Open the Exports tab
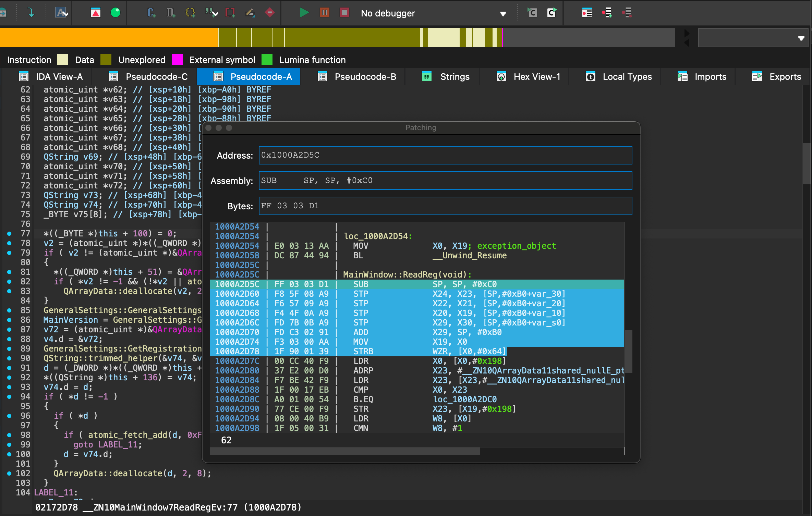Image resolution: width=812 pixels, height=516 pixels. [777, 77]
